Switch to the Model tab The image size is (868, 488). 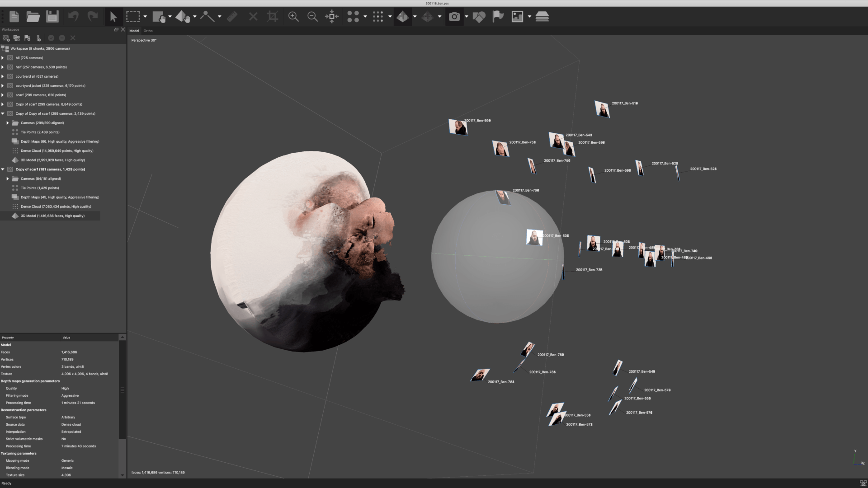tap(134, 31)
